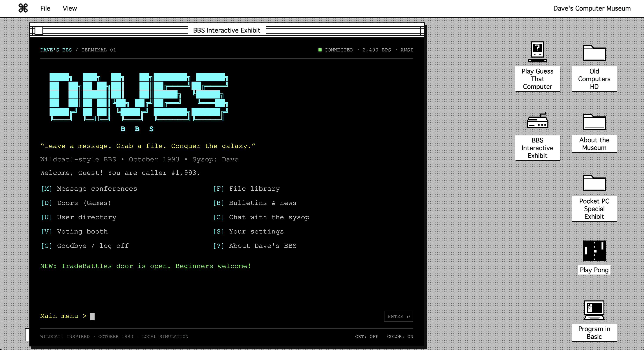The width and height of the screenshot is (644, 350).
Task: Select [M] Message conferences
Action: [89, 189]
